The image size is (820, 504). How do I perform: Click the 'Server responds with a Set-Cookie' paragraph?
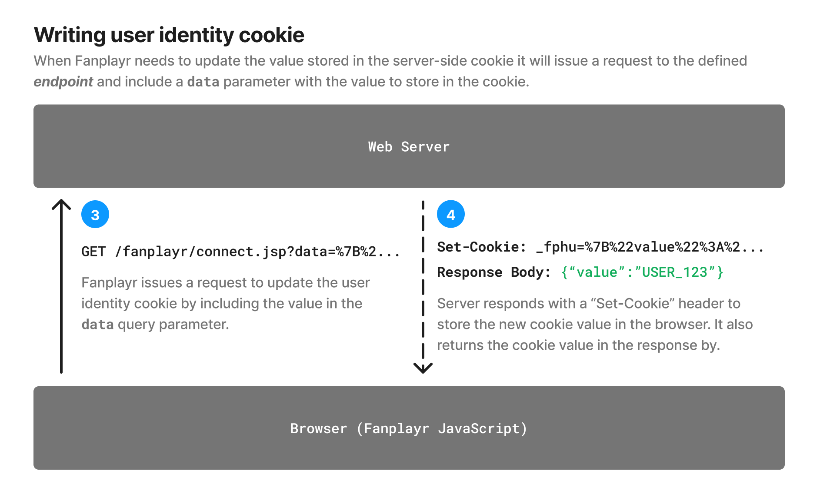[595, 324]
